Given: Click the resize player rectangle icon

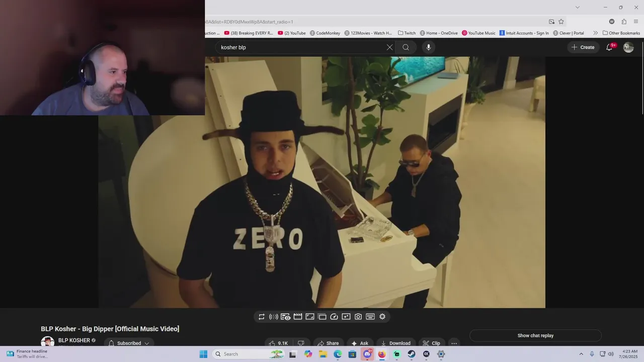Looking at the screenshot, I should [x=310, y=317].
